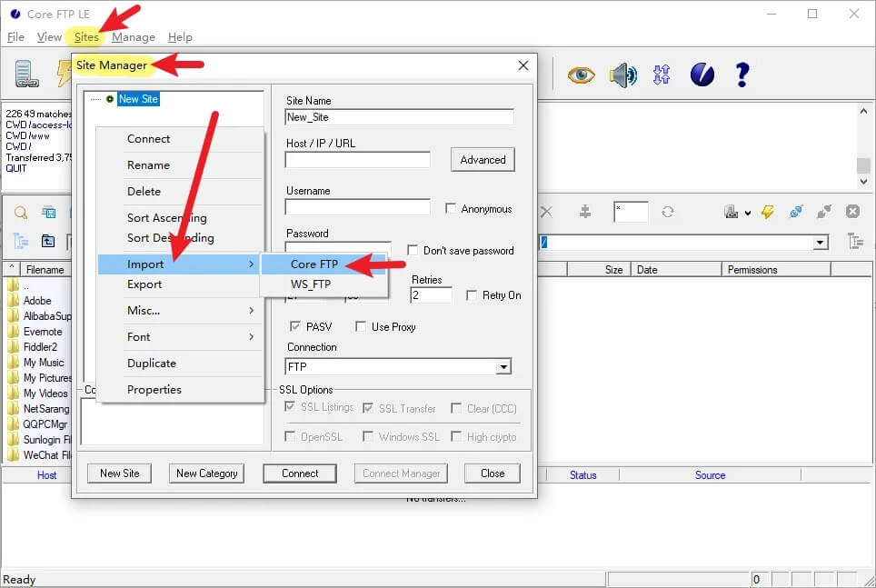876x588 pixels.
Task: Click the remote server command icon
Action: click(x=732, y=212)
